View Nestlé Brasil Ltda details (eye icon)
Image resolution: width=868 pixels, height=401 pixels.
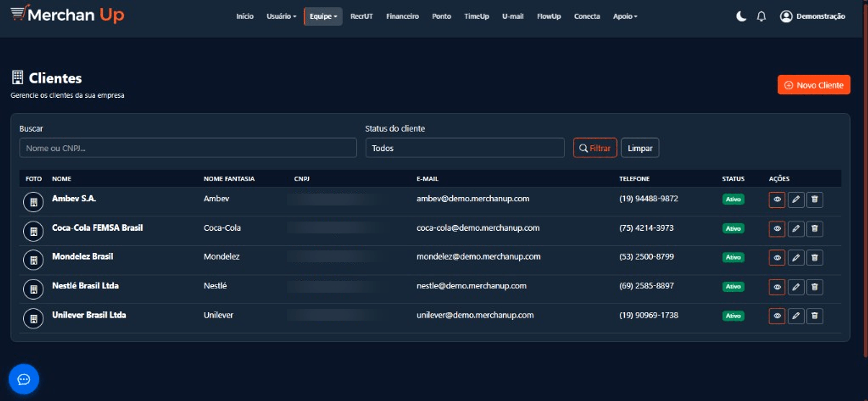(777, 287)
